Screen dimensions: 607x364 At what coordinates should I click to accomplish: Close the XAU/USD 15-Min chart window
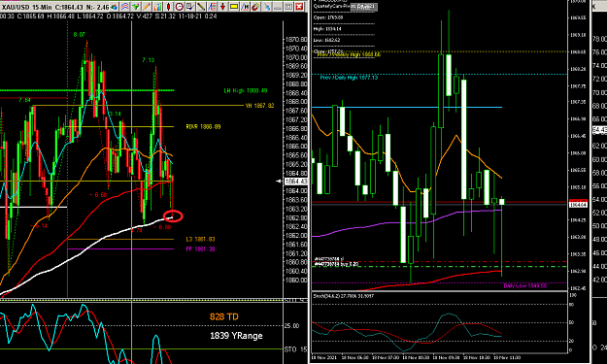click(299, 7)
